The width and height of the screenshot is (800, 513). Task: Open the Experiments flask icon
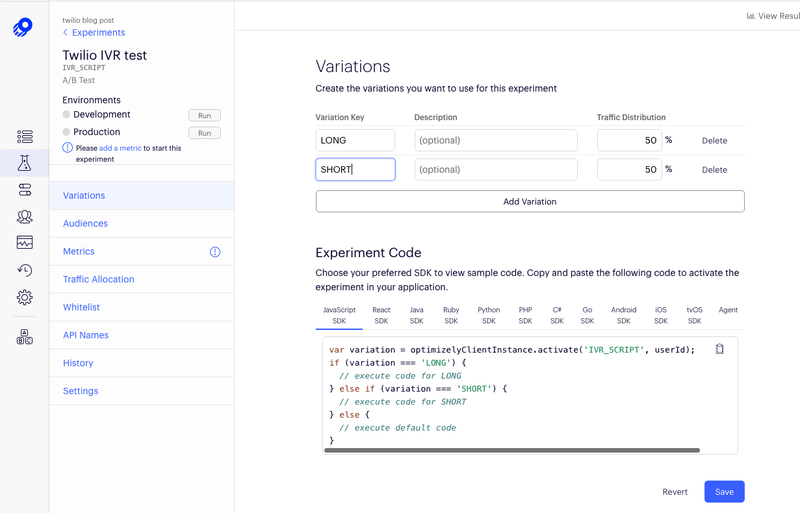[x=24, y=163]
